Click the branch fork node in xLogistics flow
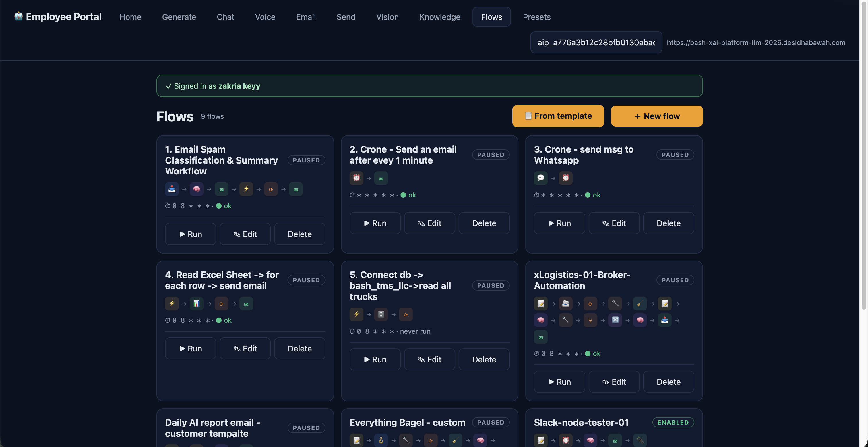The width and height of the screenshot is (868, 447). pos(590,320)
